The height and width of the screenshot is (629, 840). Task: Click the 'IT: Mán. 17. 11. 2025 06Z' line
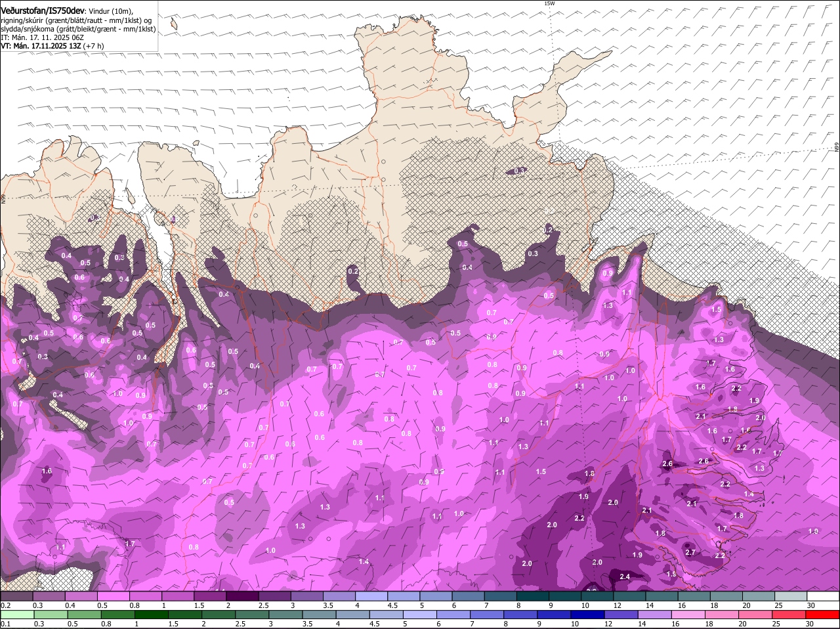42,37
